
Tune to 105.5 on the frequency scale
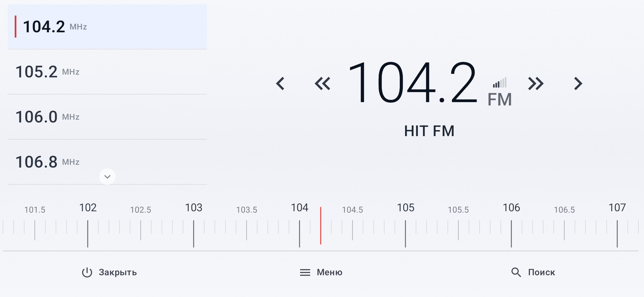[x=458, y=210]
